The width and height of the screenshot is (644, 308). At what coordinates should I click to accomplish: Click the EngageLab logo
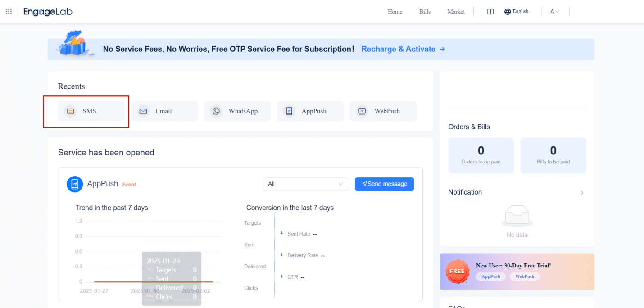48,12
